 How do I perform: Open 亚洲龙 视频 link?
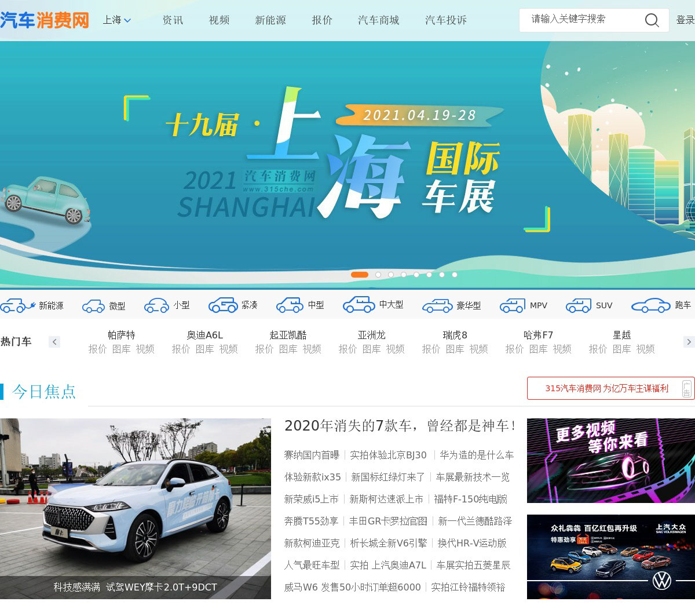click(395, 349)
